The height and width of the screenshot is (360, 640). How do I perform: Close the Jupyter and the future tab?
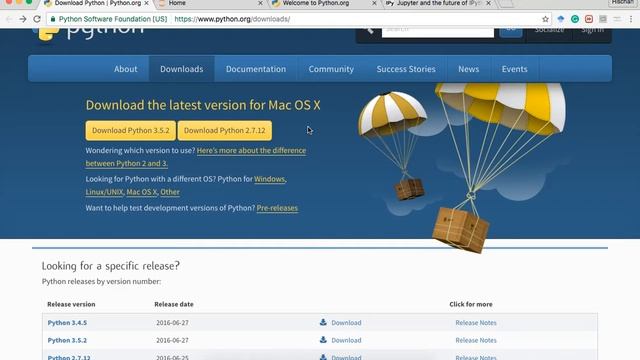tap(488, 3)
